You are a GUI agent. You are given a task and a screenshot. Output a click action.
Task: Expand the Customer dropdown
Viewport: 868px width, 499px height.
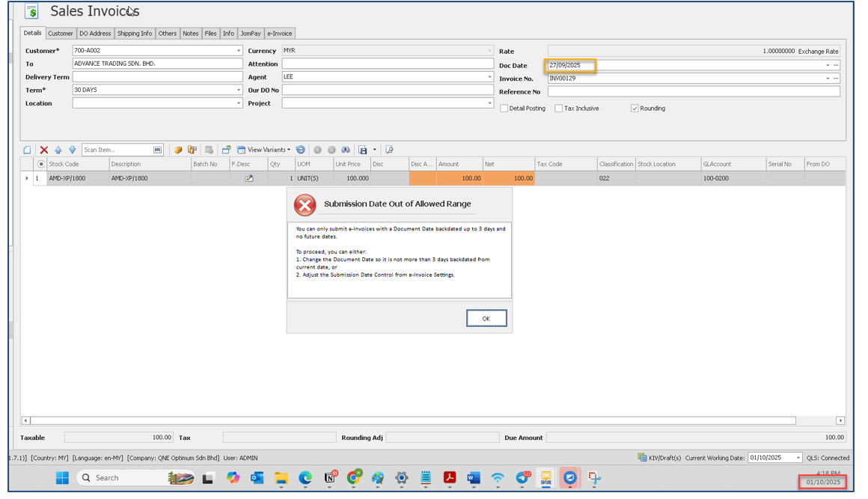pos(239,50)
